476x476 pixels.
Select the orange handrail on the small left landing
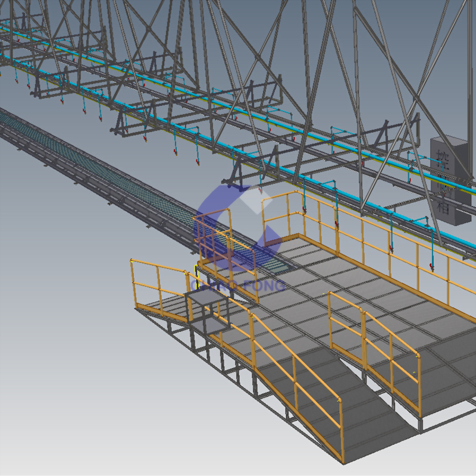pyautogui.click(x=158, y=269)
